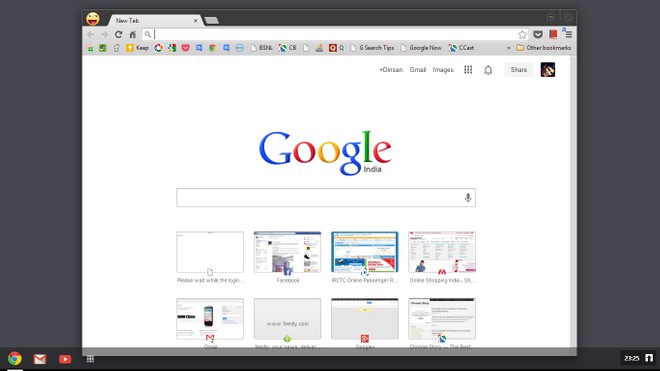Open the Other bookmarks folder

pos(543,48)
